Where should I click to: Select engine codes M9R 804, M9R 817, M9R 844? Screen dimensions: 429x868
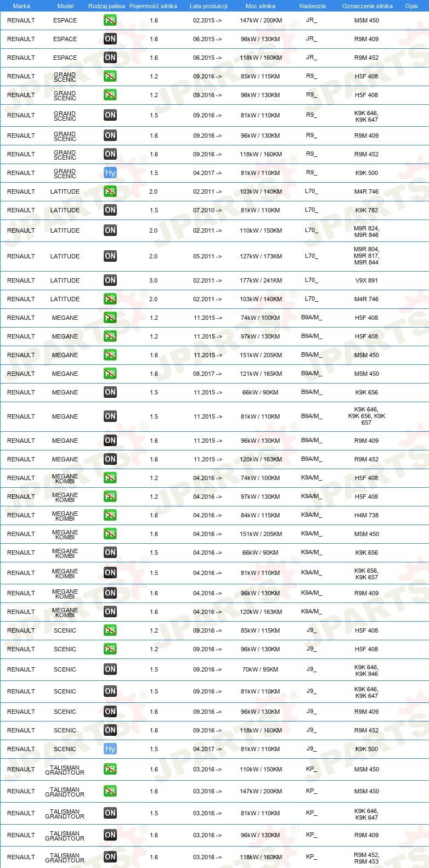pos(366,256)
